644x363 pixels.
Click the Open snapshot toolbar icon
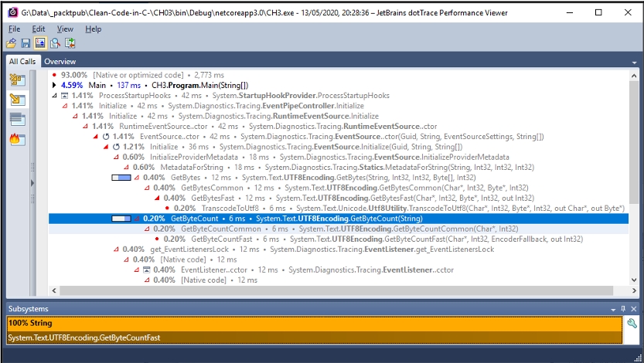pos(12,43)
